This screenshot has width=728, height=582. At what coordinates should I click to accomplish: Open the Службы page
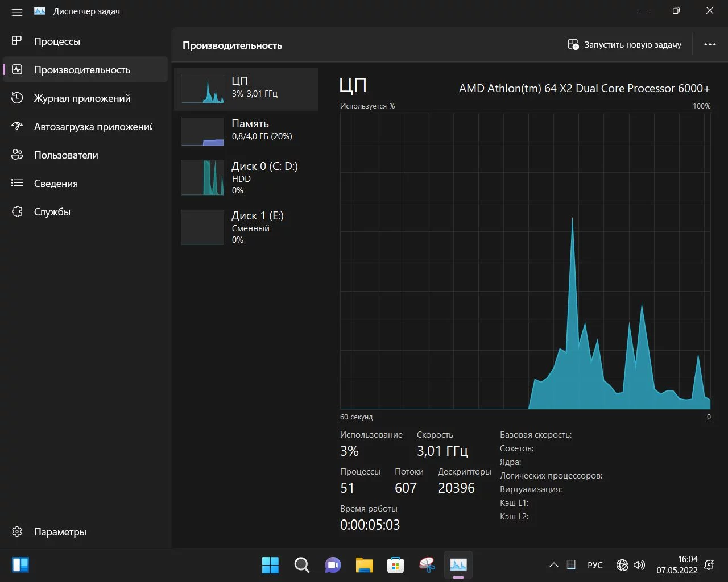click(x=85, y=211)
